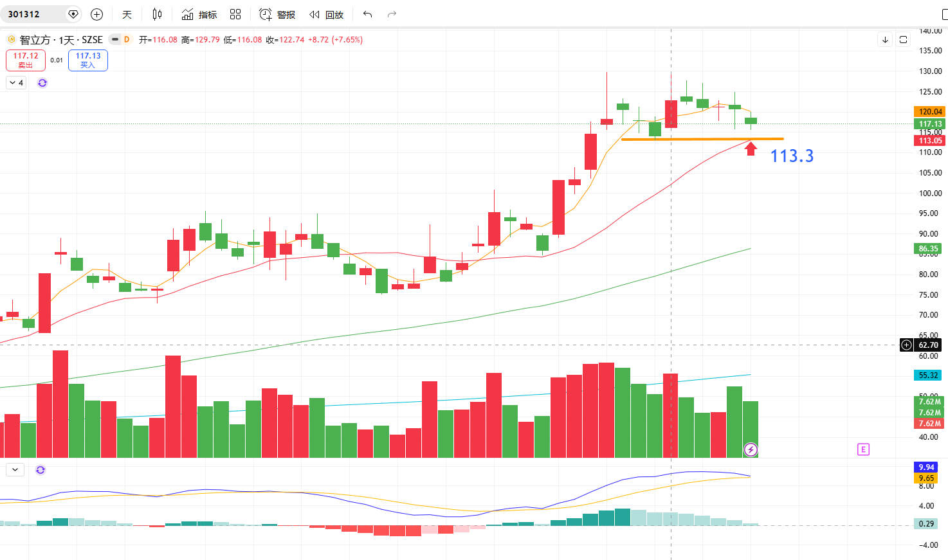Click the red 113.05 price axis label
948x560 pixels.
tap(930, 141)
